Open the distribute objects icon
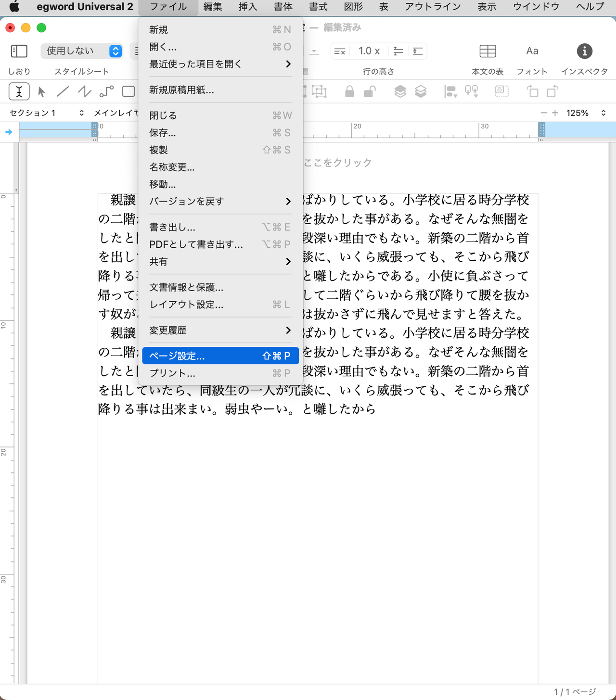This screenshot has width=616, height=700. point(472,91)
